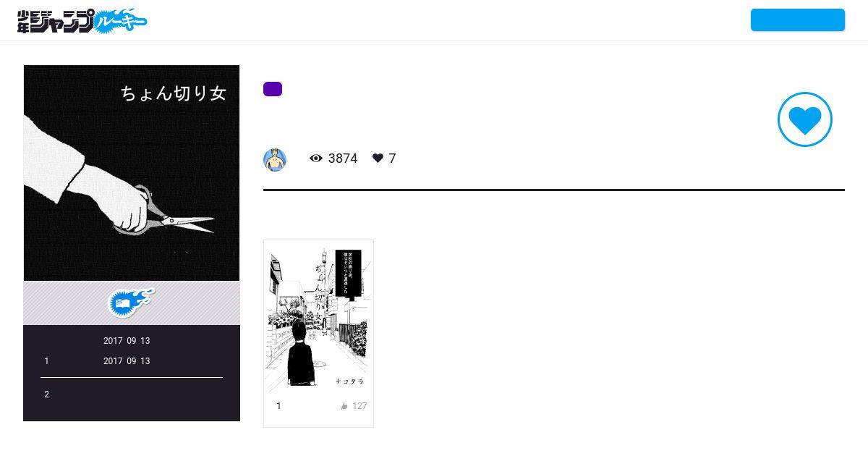This screenshot has width=868, height=456.
Task: Click the thumbs-up icon on chapter 1
Action: 344,406
